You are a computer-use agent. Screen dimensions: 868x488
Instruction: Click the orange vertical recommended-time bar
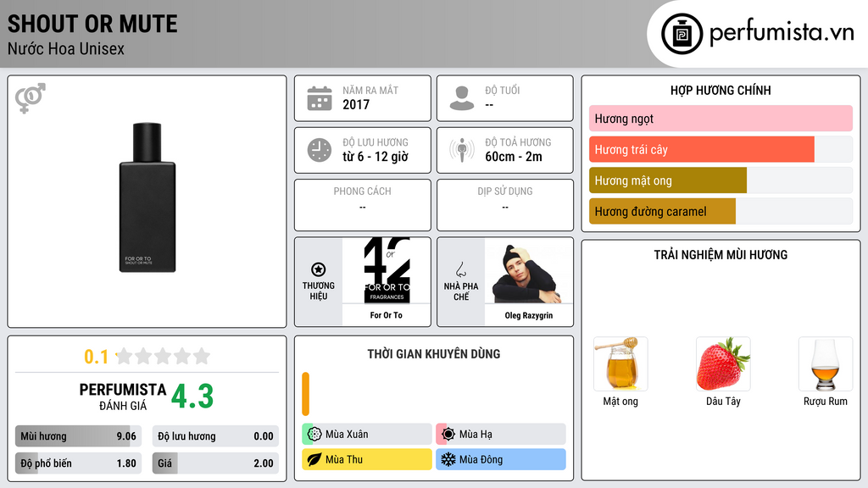click(x=305, y=394)
